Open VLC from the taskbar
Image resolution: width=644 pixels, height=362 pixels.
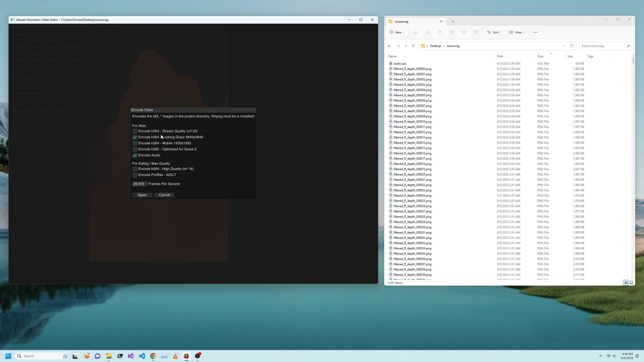click(175, 356)
